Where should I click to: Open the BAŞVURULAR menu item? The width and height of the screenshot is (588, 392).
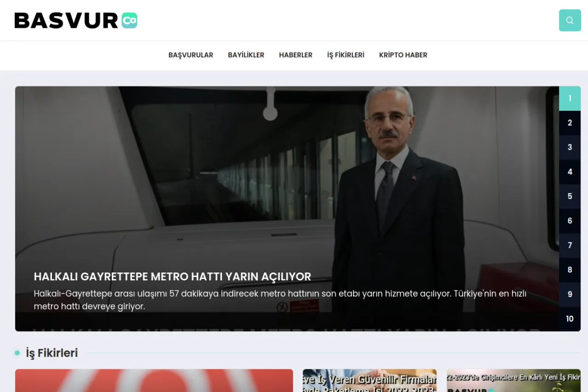click(x=191, y=55)
